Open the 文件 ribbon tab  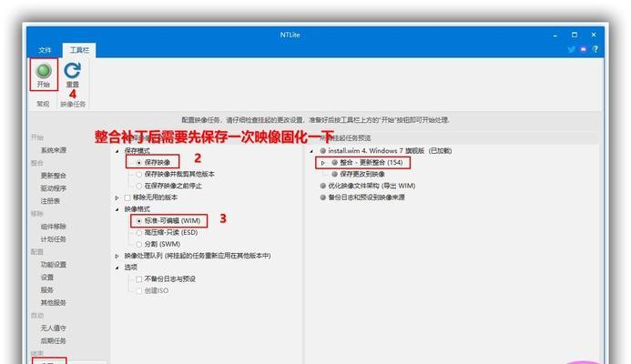(45, 50)
